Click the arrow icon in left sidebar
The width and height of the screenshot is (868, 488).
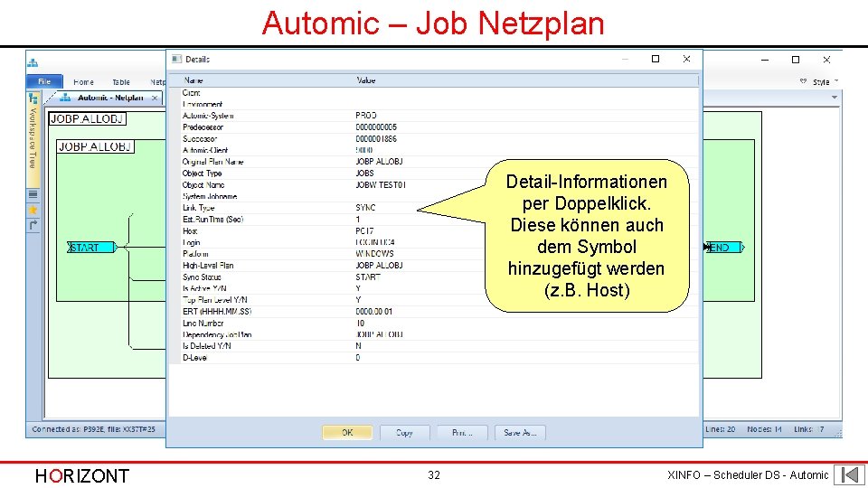(33, 225)
